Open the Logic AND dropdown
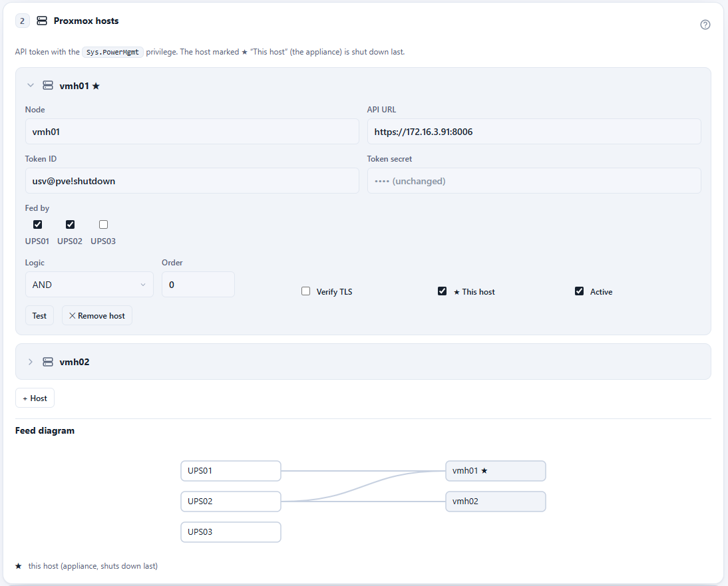The height and width of the screenshot is (586, 728). pyautogui.click(x=89, y=285)
